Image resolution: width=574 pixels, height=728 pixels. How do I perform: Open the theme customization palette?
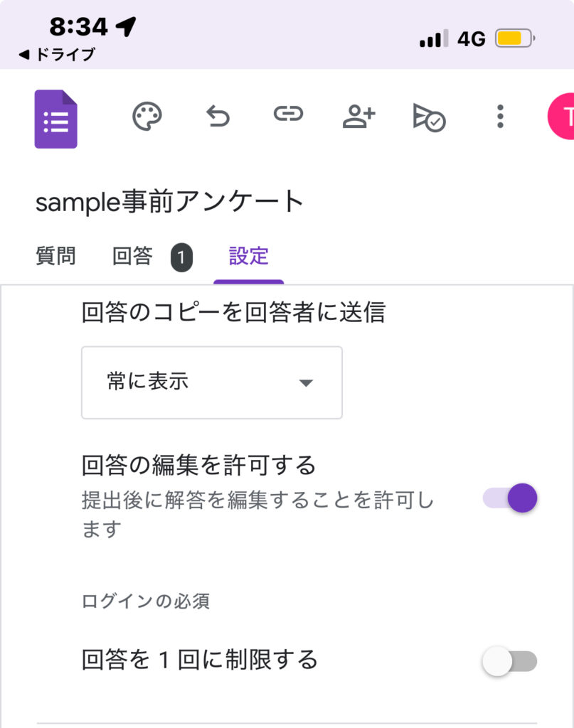pyautogui.click(x=147, y=116)
